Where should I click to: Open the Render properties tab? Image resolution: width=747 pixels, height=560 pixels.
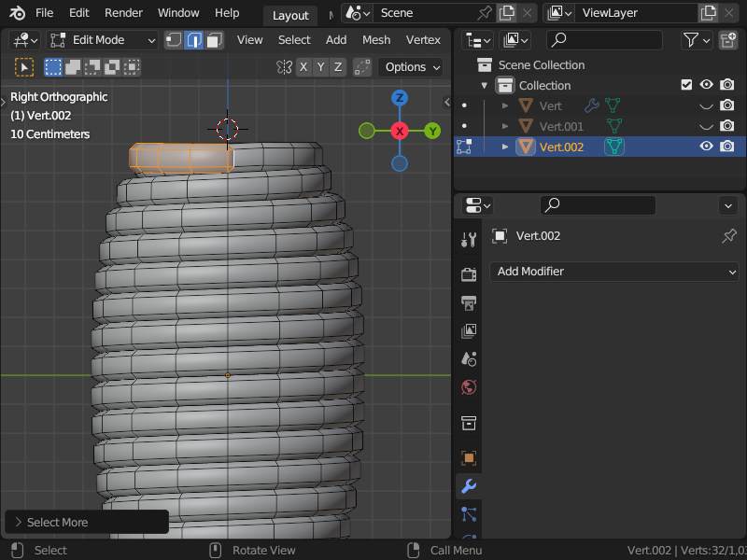(469, 274)
